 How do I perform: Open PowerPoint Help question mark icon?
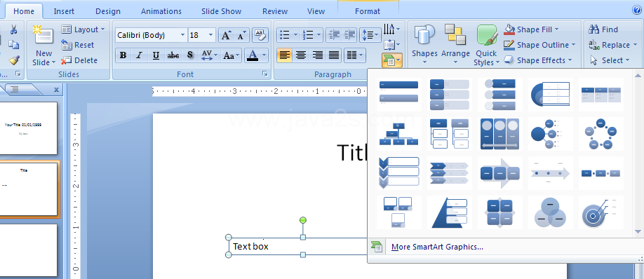coord(636,11)
